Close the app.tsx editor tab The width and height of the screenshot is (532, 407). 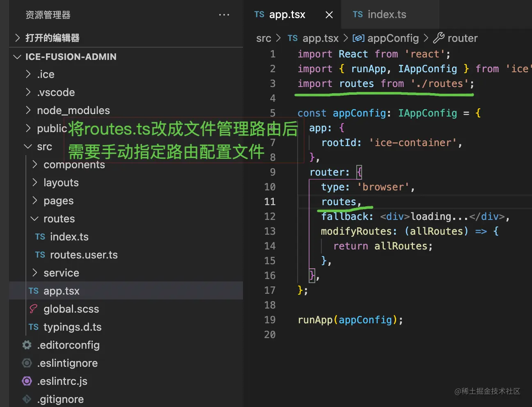[329, 15]
